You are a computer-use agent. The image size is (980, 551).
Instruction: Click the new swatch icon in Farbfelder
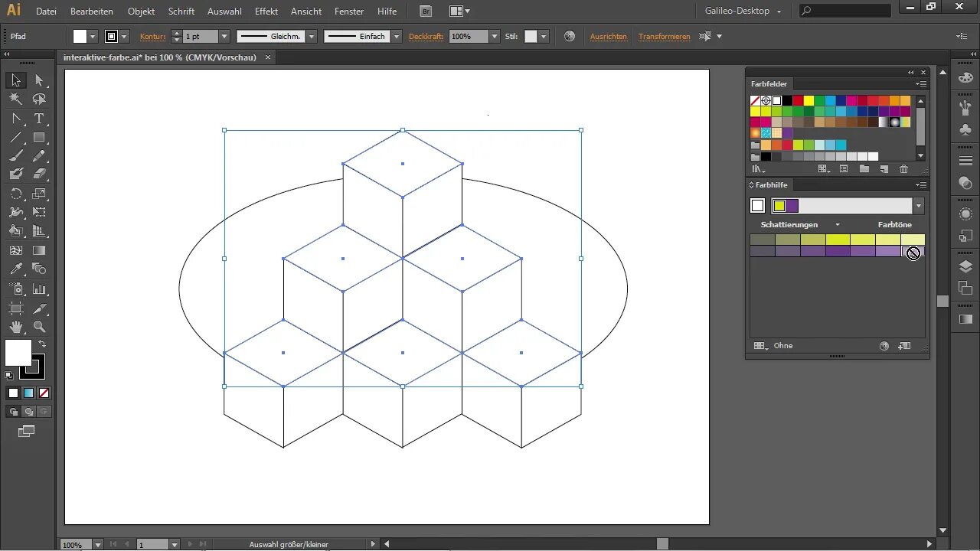coord(884,169)
